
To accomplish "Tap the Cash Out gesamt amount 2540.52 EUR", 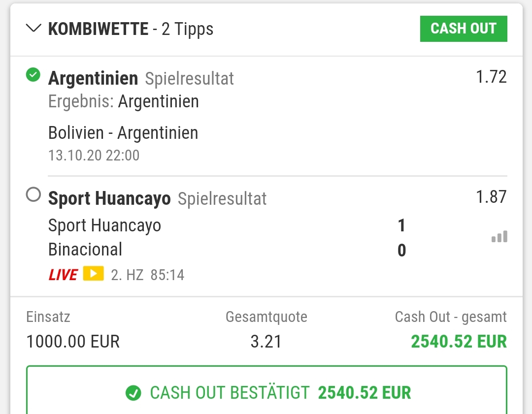I will 459,341.
